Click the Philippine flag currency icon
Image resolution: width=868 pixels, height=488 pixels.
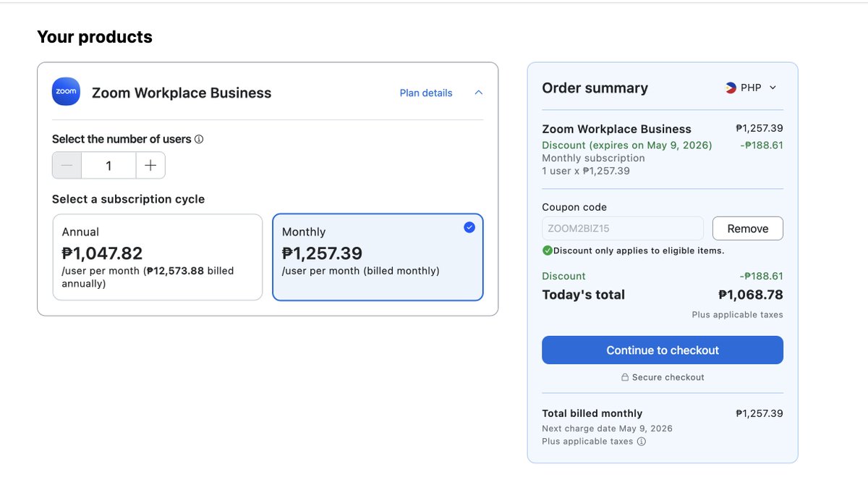click(731, 88)
